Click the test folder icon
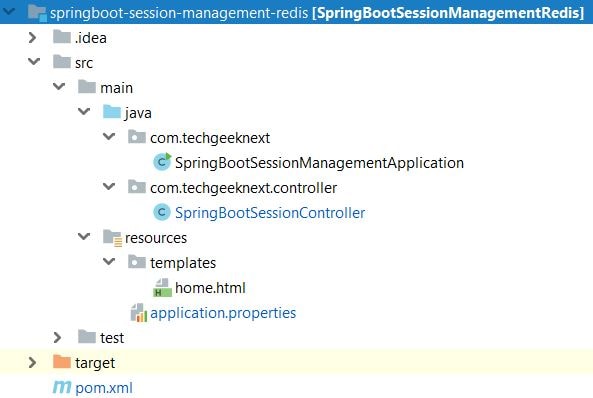The width and height of the screenshot is (593, 398). pyautogui.click(x=87, y=336)
